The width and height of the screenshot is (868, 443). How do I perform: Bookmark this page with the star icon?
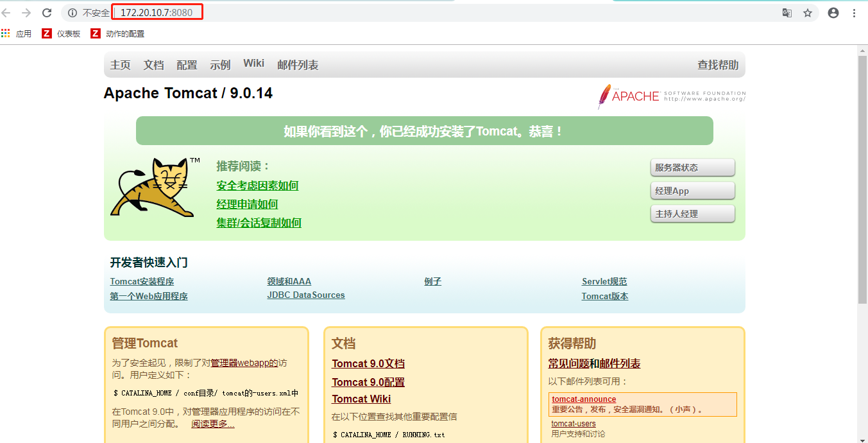click(x=808, y=13)
